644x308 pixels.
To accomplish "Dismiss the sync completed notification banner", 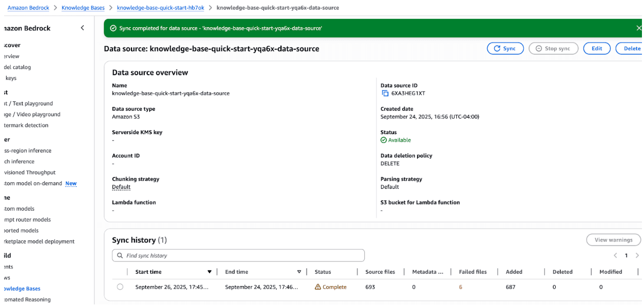I will tap(639, 28).
